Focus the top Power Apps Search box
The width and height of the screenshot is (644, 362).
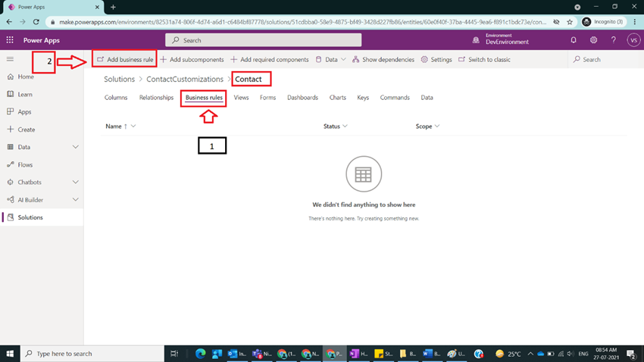pos(263,40)
